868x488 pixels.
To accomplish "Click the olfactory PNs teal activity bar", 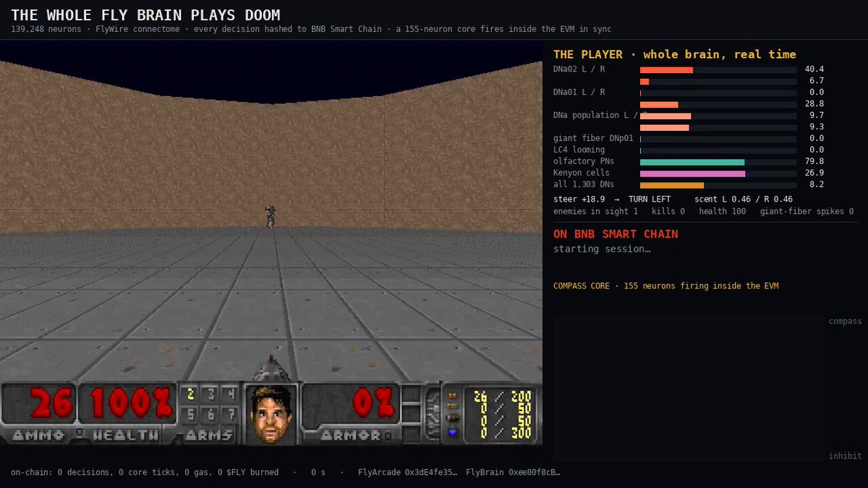I will click(x=692, y=162).
